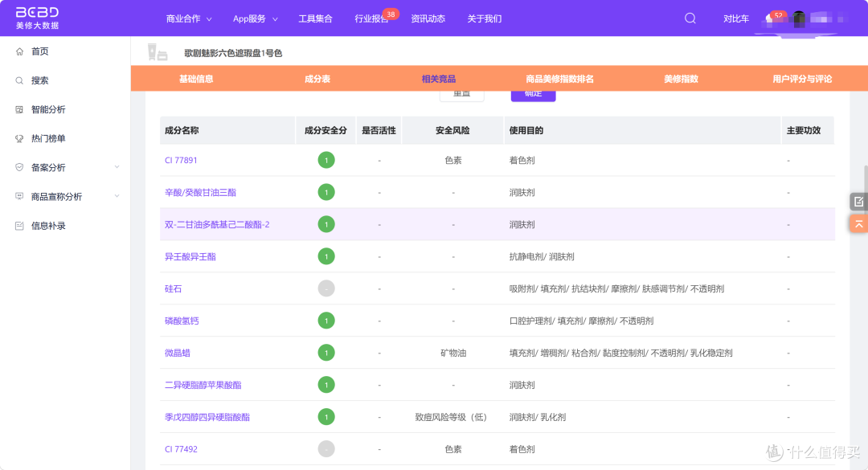868x470 pixels.
Task: Switch to the 成分表 tab
Action: pyautogui.click(x=317, y=79)
